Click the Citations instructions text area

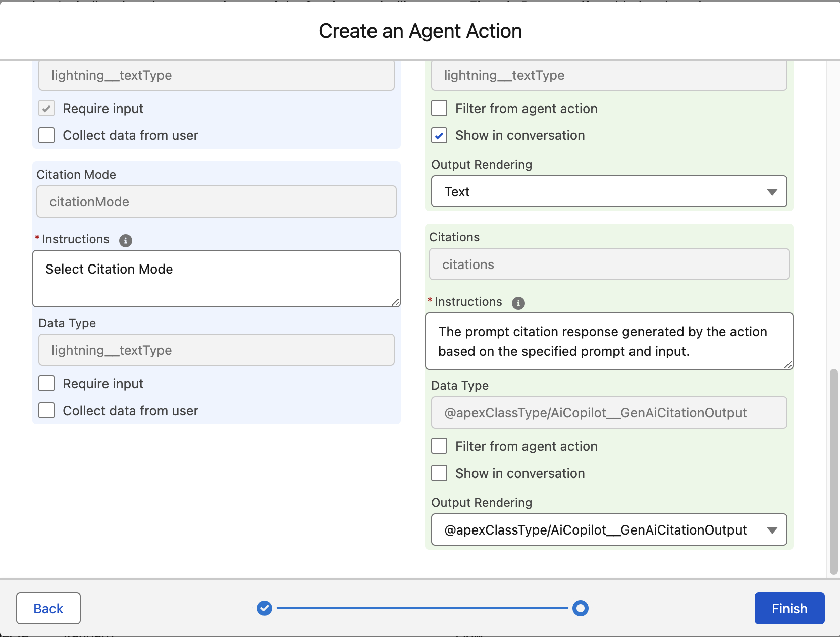(609, 341)
